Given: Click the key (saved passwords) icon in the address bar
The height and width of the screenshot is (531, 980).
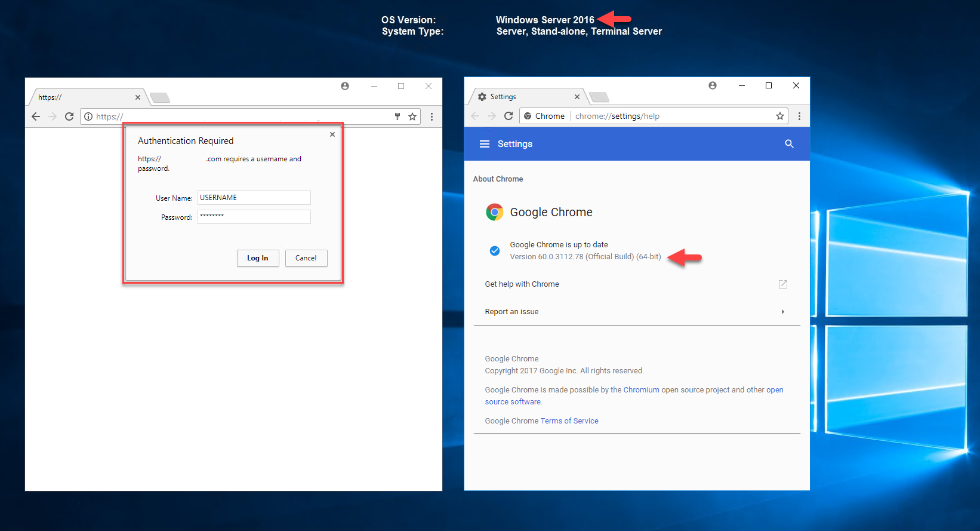Looking at the screenshot, I should (397, 116).
